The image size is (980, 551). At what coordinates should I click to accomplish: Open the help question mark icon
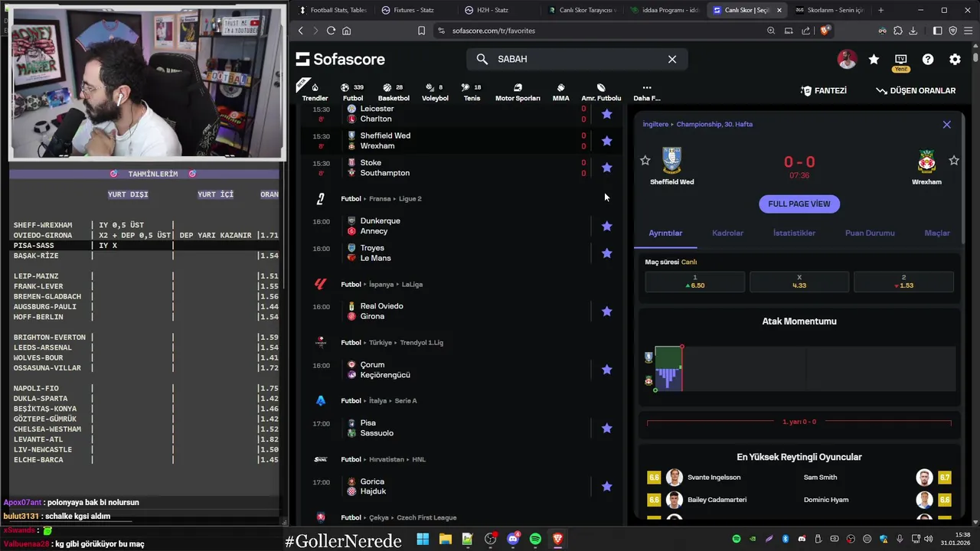[x=928, y=59]
